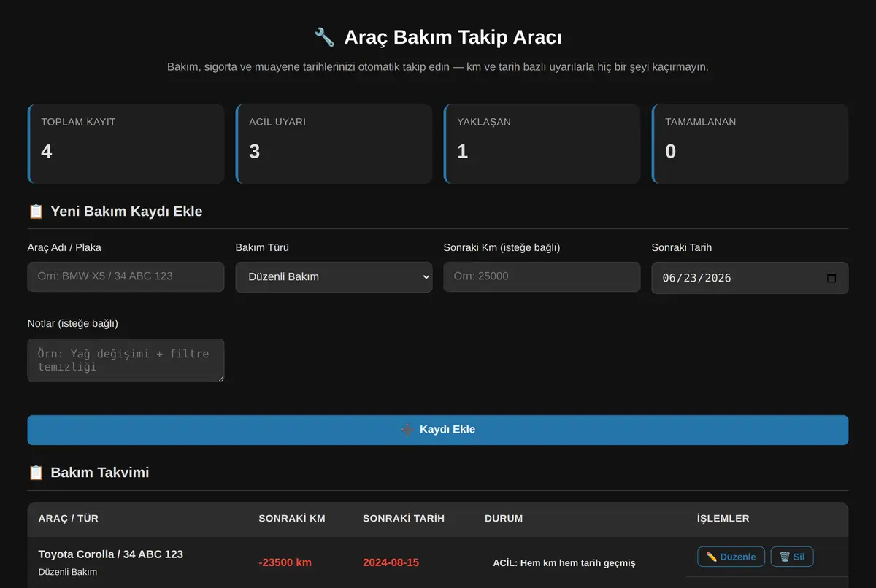Click the clipboard icon beside Bakım Takvimi
Screen dimensions: 876x588
coord(36,473)
